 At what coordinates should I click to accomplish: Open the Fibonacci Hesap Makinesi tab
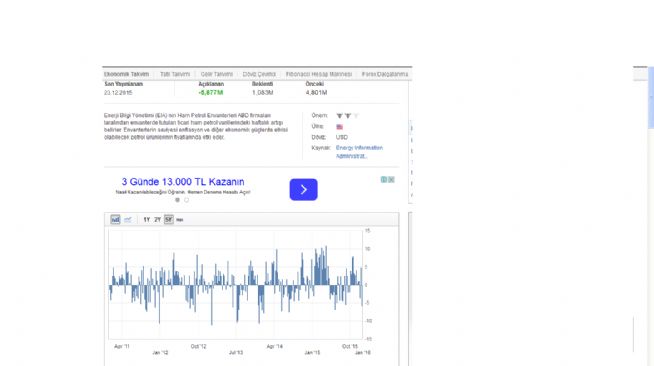pyautogui.click(x=319, y=74)
